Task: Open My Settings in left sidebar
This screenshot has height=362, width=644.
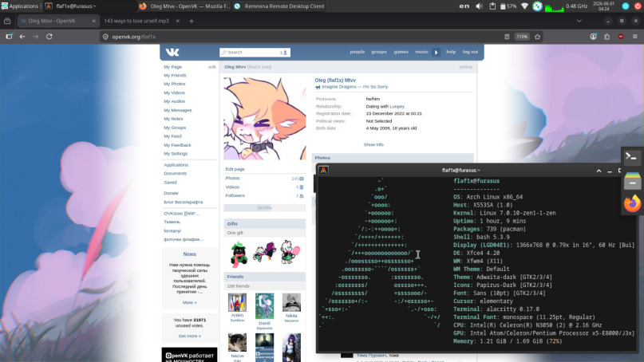Action: [x=176, y=154]
